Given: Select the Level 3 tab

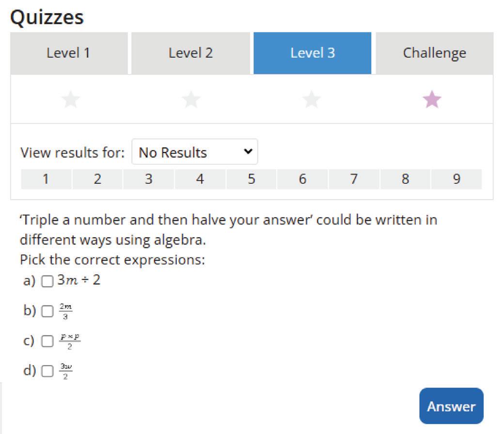Looking at the screenshot, I should tap(313, 53).
